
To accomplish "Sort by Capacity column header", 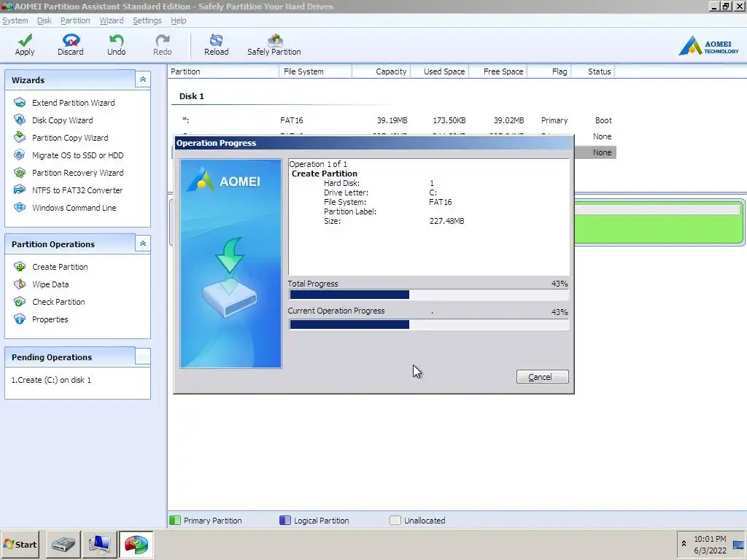I will click(x=381, y=71).
